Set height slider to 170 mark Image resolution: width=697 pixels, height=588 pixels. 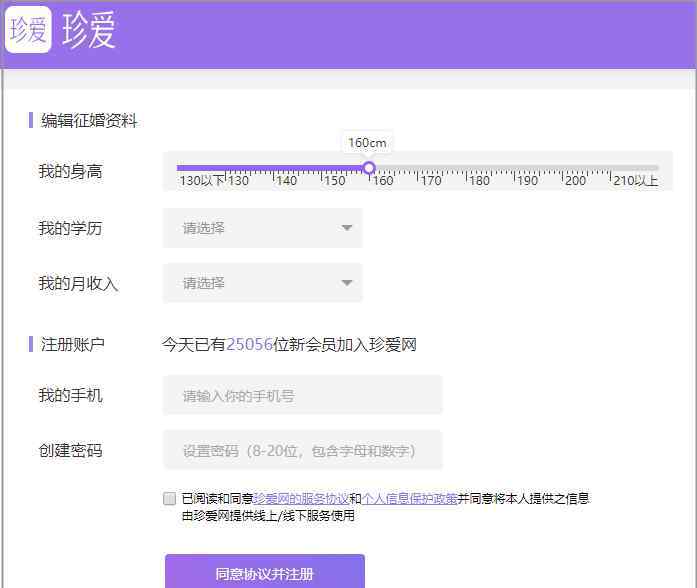(417, 168)
